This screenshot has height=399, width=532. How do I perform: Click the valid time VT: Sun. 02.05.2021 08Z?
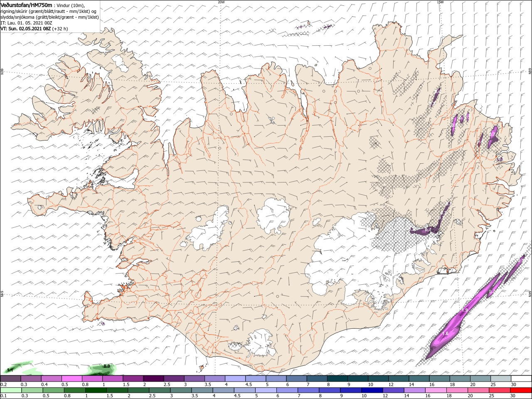(26, 29)
